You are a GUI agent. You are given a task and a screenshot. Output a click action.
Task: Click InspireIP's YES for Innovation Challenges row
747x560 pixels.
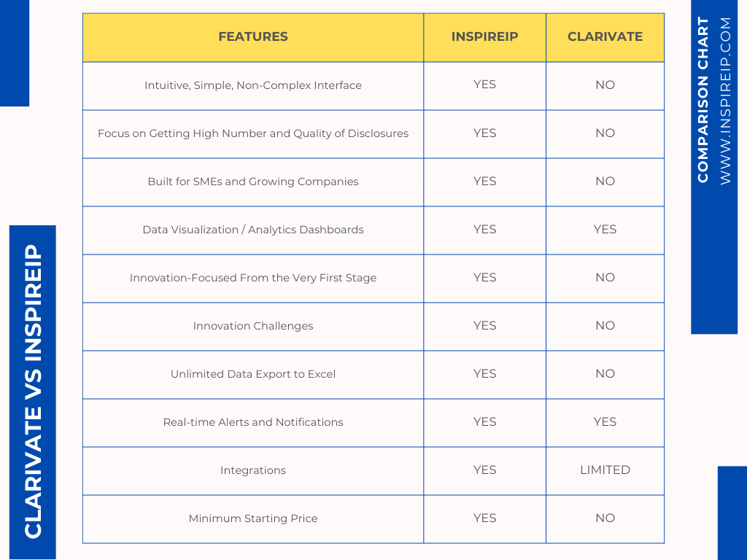coord(484,326)
